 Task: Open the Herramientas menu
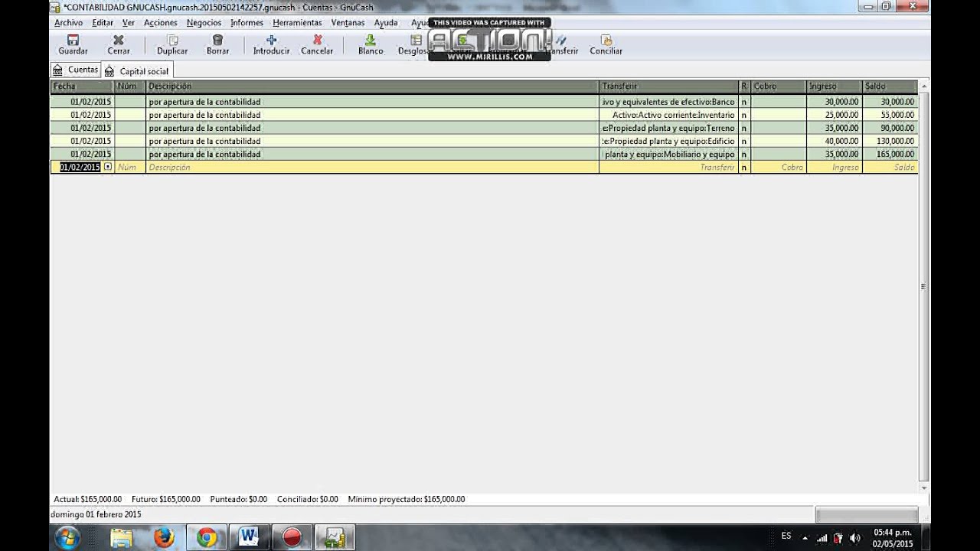[297, 23]
